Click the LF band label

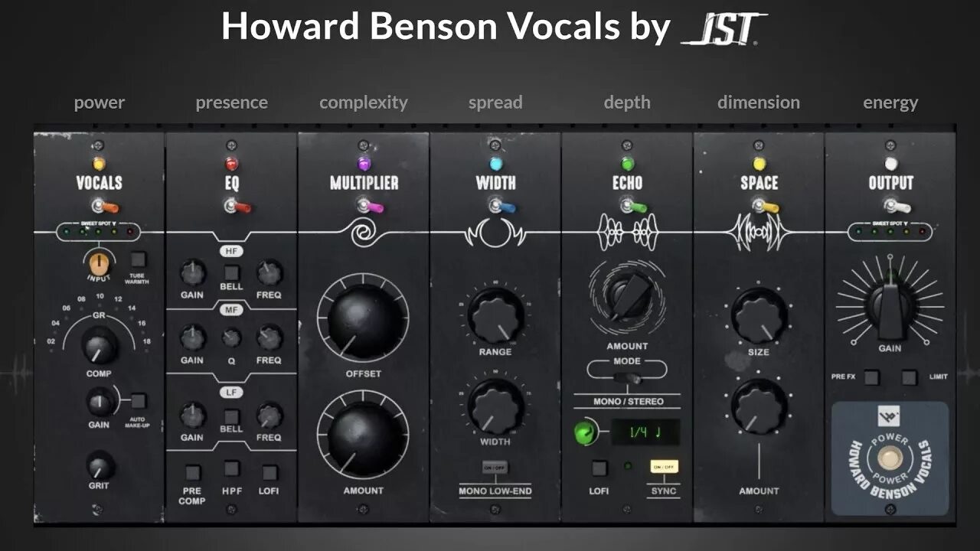tap(231, 392)
